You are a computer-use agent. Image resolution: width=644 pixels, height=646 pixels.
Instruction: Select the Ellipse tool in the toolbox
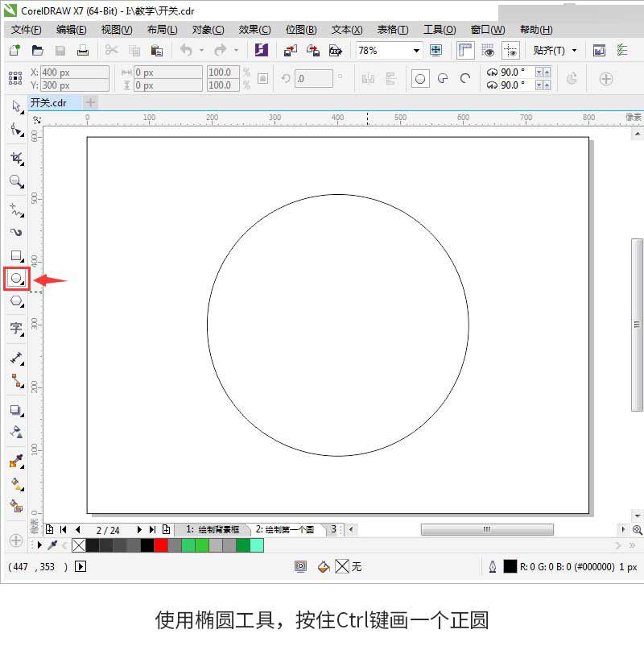tap(16, 279)
